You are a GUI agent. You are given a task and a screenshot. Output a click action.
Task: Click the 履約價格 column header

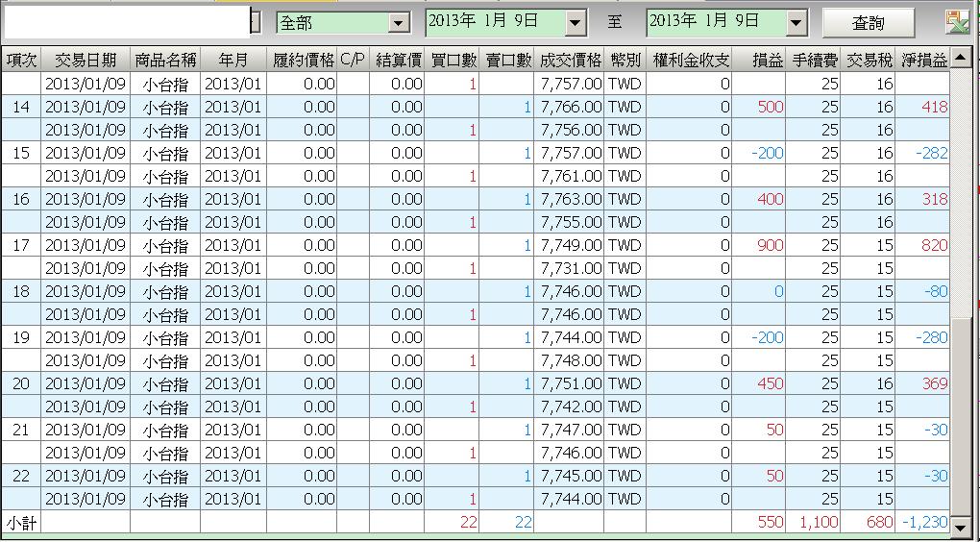click(302, 60)
